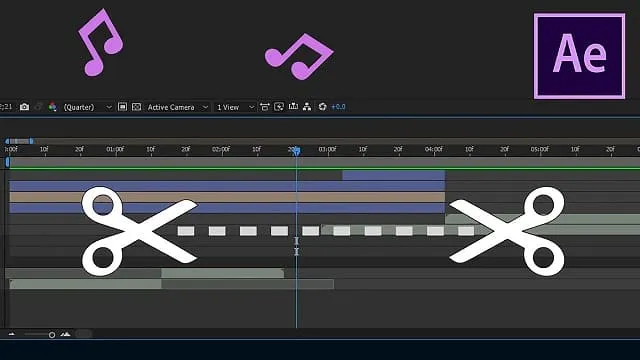Click the timeline zoom slider knob
The image size is (640, 360).
[52, 335]
